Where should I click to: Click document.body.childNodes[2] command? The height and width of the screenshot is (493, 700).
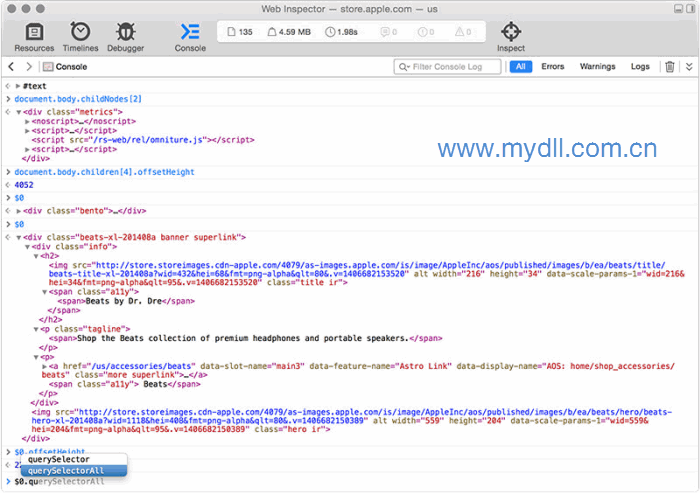tap(78, 99)
